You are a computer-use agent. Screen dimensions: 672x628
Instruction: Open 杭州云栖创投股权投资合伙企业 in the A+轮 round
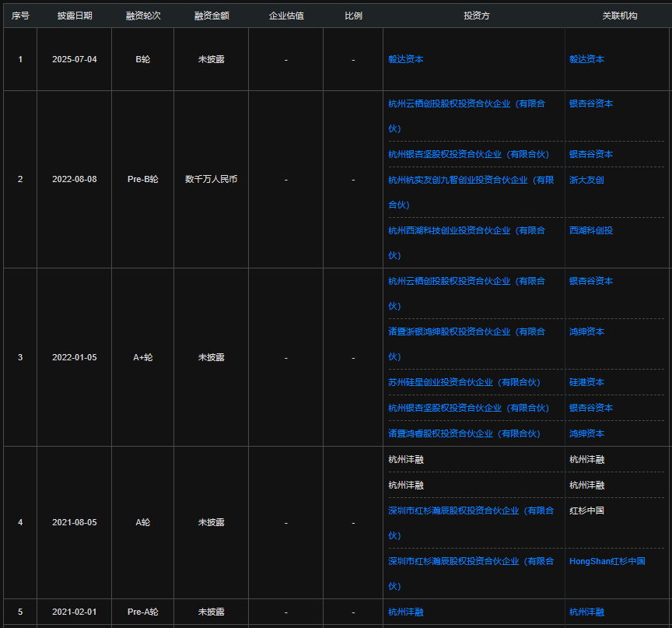[x=467, y=293]
